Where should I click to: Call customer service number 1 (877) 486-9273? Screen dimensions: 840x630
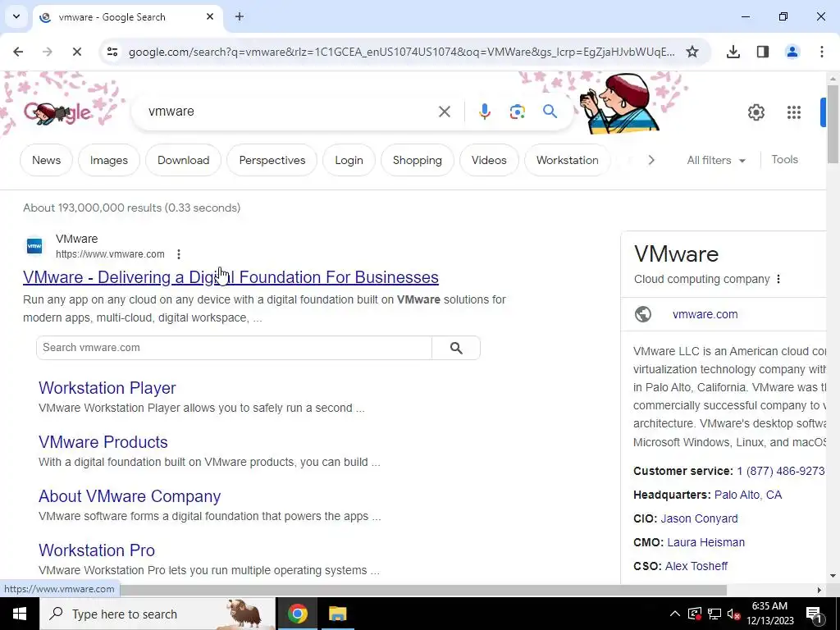[781, 471]
